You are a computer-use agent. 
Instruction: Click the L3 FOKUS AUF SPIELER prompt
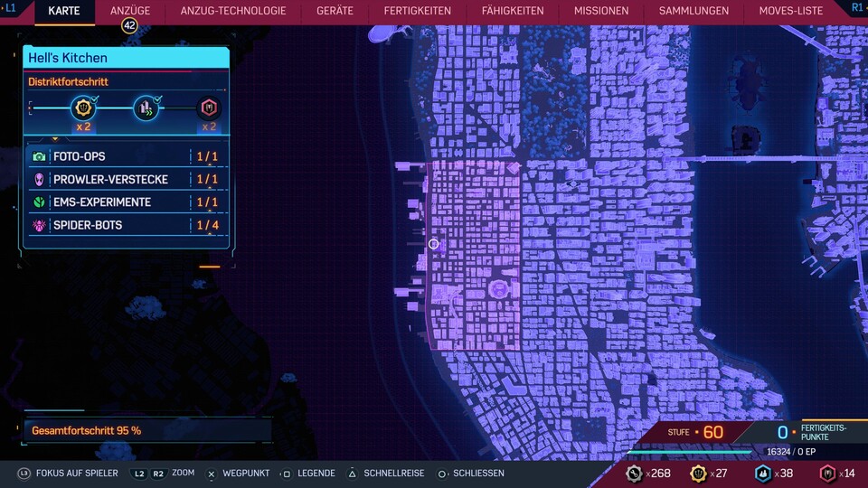pyautogui.click(x=68, y=474)
